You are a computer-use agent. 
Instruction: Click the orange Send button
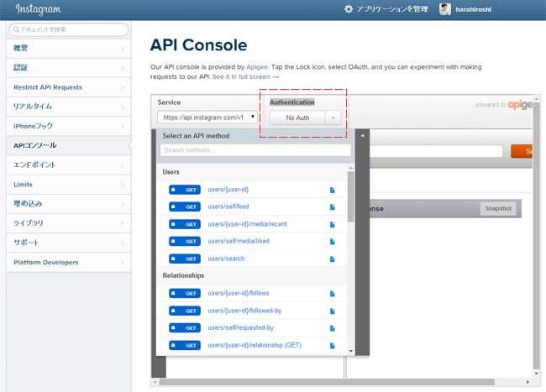point(522,151)
